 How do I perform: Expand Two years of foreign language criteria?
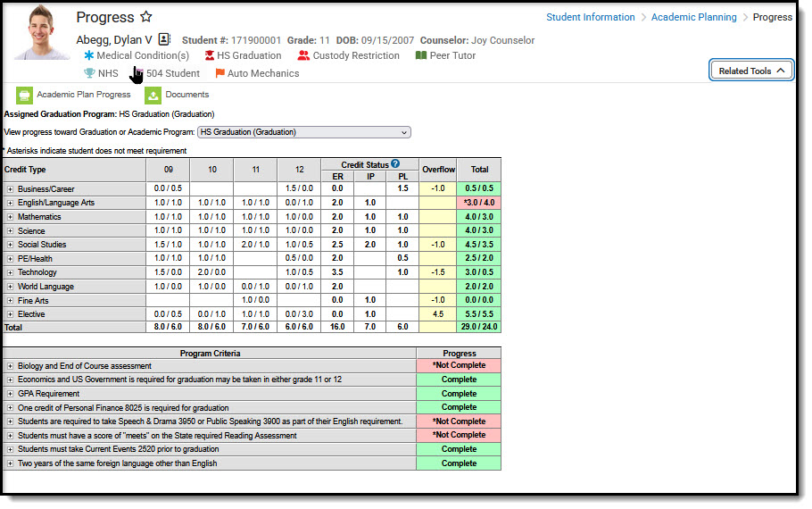click(10, 463)
